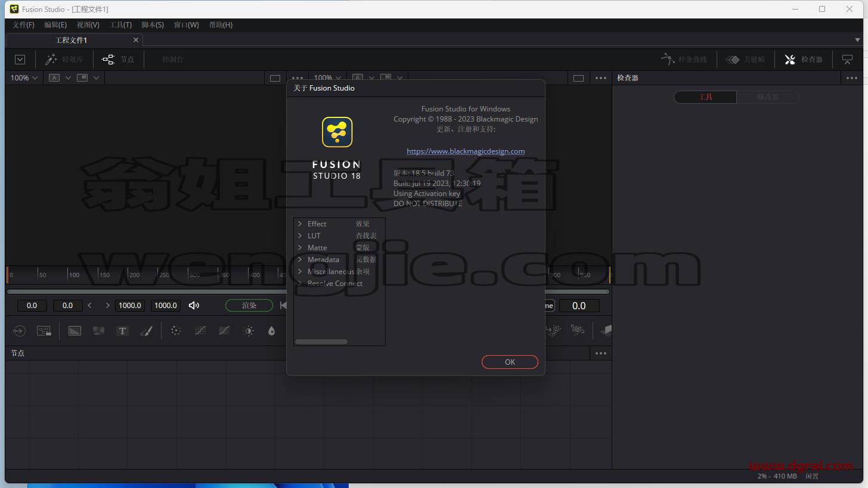Expand the Metadata tree item
868x488 pixels.
pyautogui.click(x=299, y=260)
